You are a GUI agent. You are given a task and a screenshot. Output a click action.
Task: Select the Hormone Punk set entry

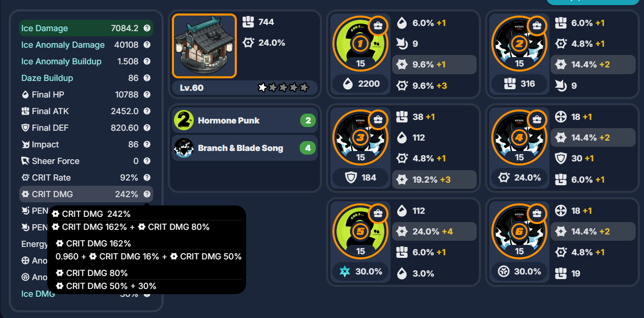pos(245,121)
